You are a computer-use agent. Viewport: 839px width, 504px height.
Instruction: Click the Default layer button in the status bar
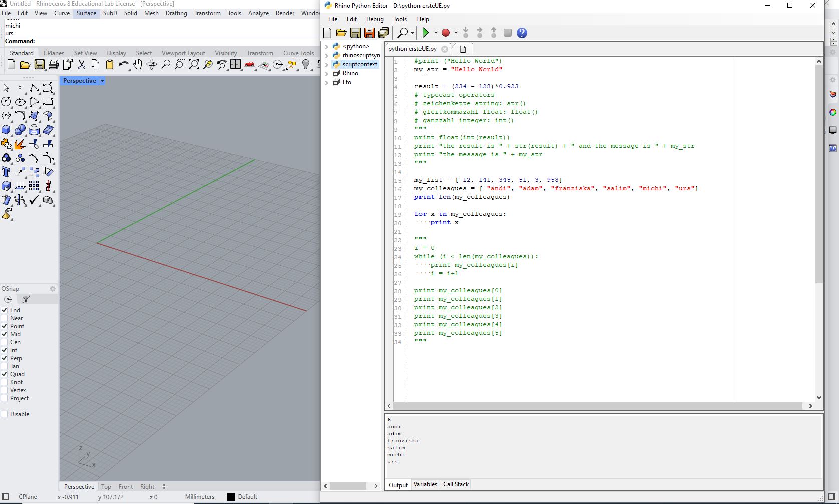pos(249,496)
